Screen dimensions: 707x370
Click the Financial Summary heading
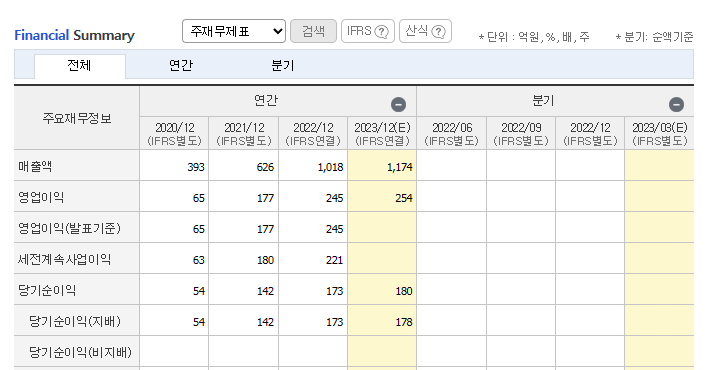[x=74, y=35]
